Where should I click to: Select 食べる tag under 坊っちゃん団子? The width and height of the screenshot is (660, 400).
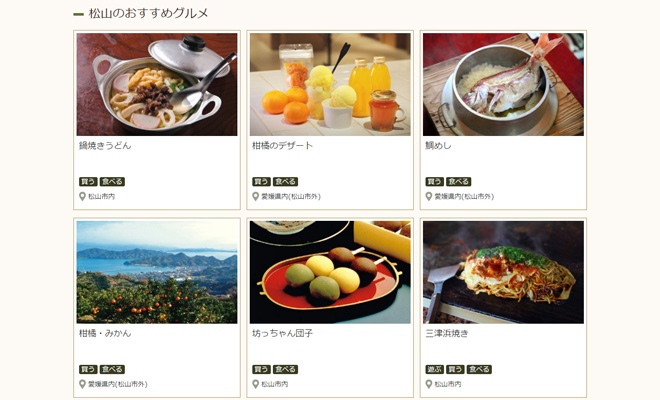click(x=285, y=369)
